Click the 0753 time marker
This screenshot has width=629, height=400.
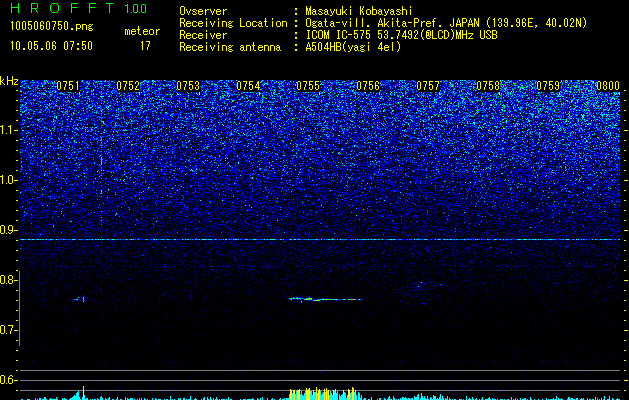click(188, 86)
